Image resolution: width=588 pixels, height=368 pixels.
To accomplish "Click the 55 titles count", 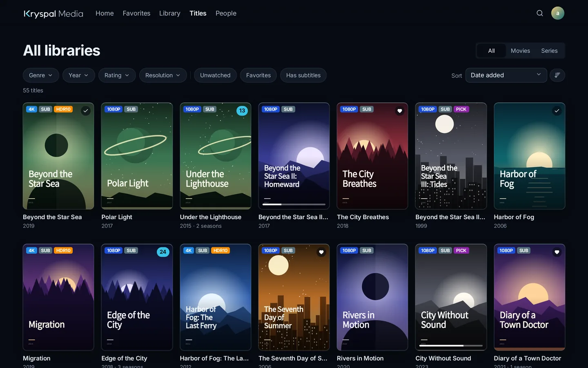I will (33, 90).
